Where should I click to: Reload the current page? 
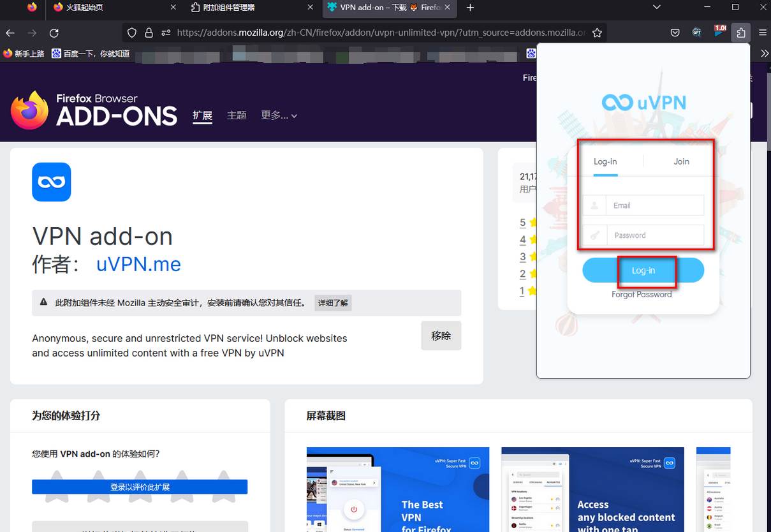(x=54, y=33)
